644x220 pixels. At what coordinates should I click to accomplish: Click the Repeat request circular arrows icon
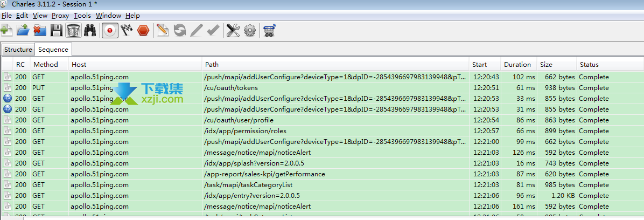(x=179, y=30)
